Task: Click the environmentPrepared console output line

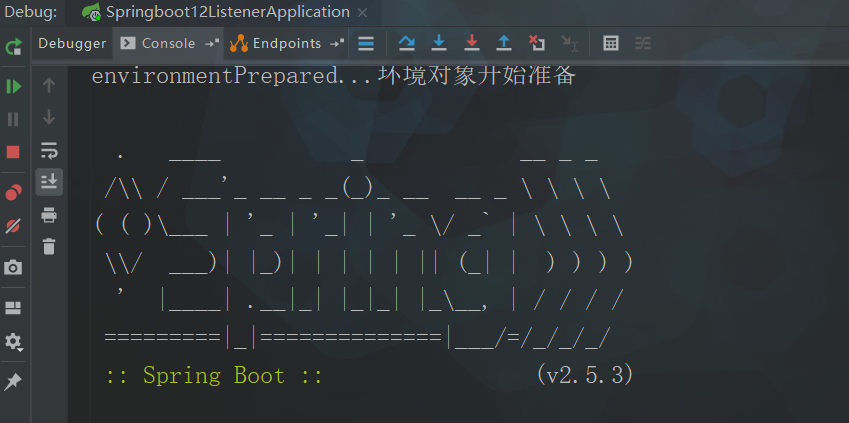Action: [x=333, y=76]
